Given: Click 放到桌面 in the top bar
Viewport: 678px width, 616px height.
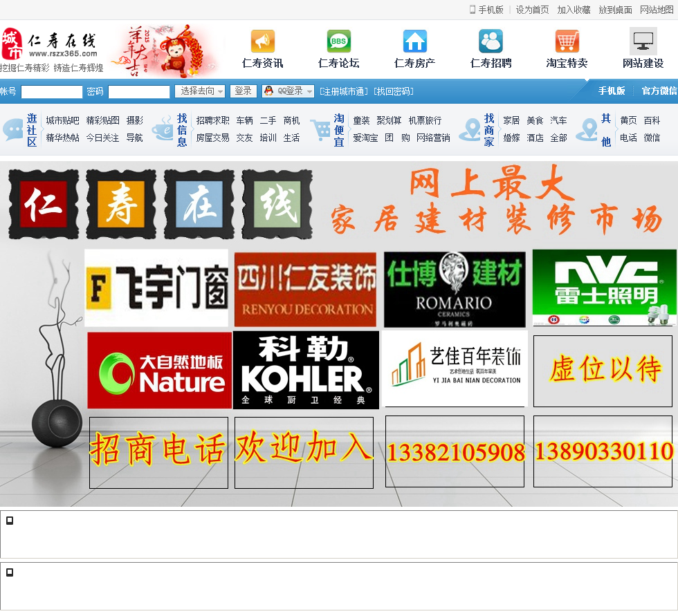Looking at the screenshot, I should pyautogui.click(x=615, y=10).
